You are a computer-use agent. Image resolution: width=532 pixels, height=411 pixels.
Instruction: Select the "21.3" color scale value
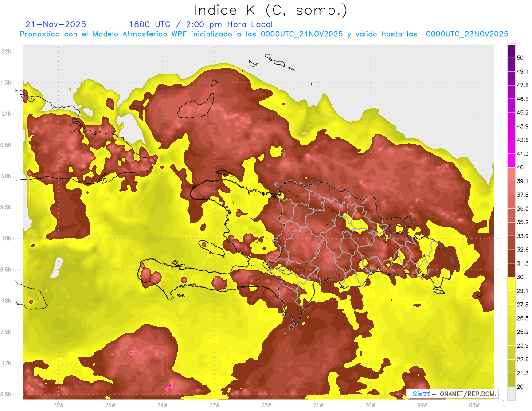(x=523, y=373)
